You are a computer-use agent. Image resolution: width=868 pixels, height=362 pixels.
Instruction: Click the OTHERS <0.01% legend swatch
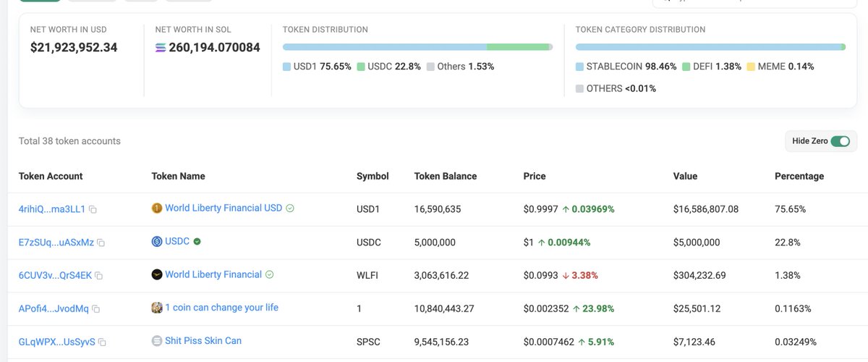(x=579, y=89)
